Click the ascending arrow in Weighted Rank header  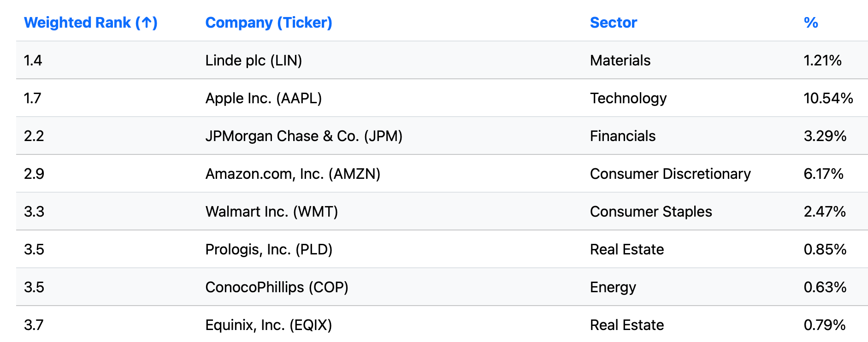pyautogui.click(x=147, y=23)
